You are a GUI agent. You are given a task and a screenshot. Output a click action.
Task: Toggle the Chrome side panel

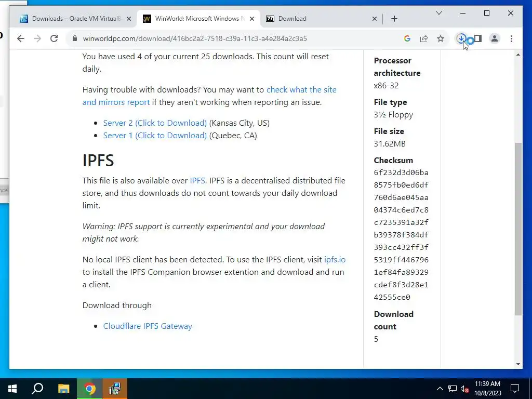coord(478,38)
